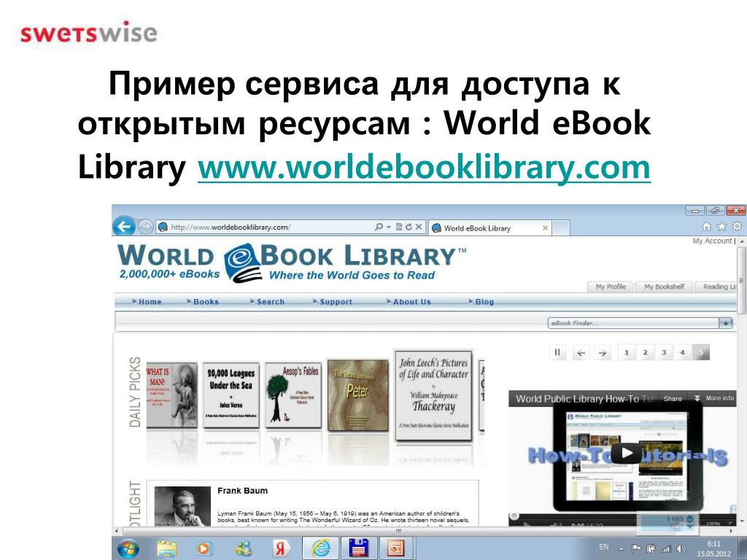Viewport: 747px width, 560px height.
Task: Click the World eBook Library logo
Action: point(292,261)
